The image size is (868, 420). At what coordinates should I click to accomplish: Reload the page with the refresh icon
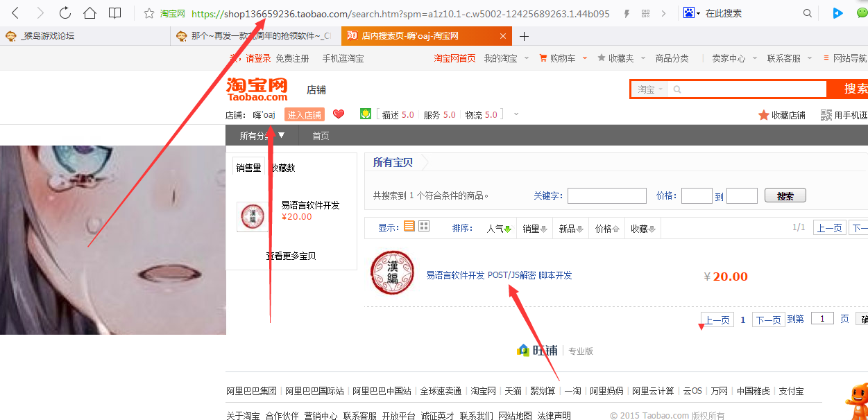click(65, 12)
